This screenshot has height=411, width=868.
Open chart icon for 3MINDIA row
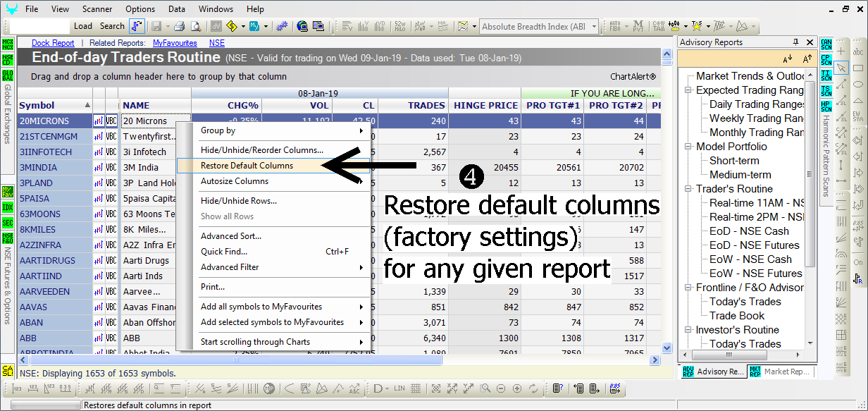99,168
